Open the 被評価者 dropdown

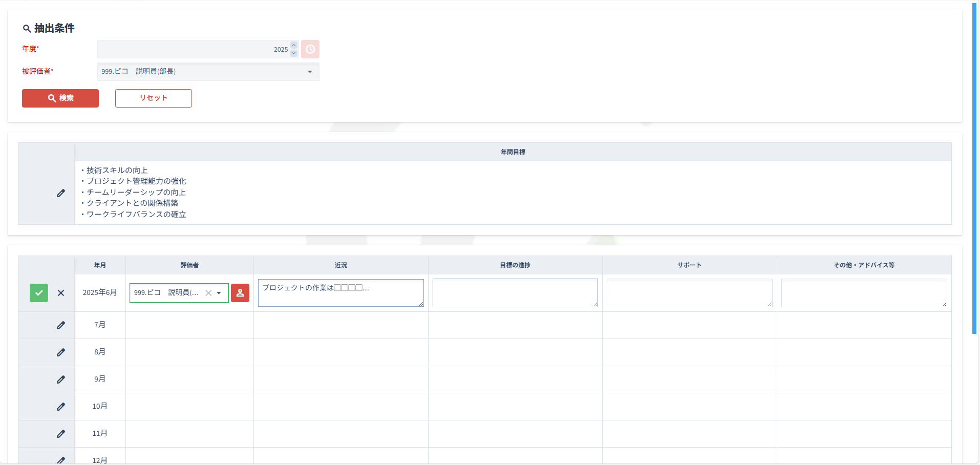pyautogui.click(x=310, y=72)
